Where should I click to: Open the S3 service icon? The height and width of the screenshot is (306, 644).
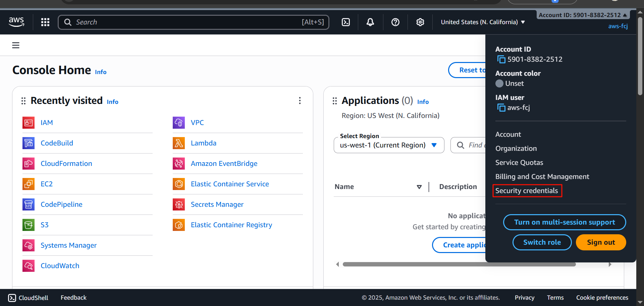pos(29,225)
